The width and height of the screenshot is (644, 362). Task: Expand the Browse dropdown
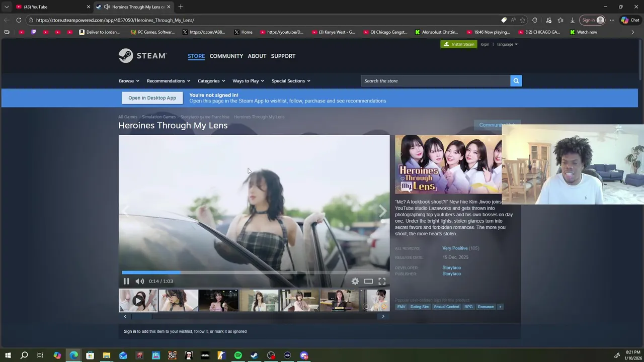(x=129, y=81)
